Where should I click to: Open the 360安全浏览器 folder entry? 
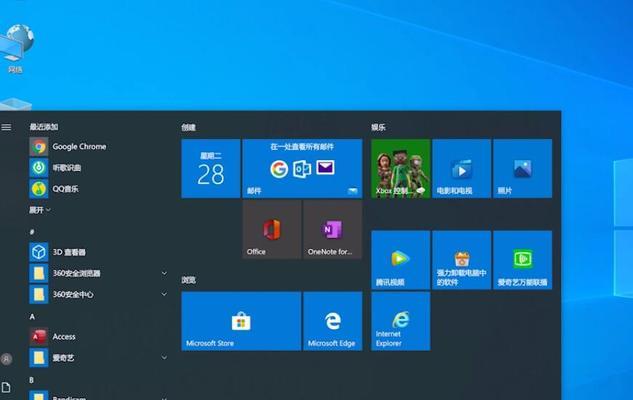(99, 273)
